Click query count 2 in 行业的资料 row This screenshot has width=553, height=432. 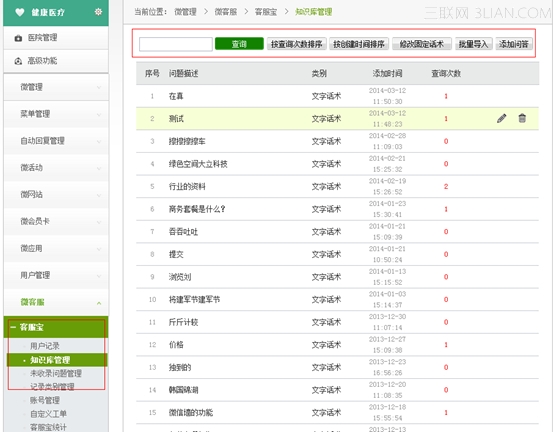tap(446, 187)
